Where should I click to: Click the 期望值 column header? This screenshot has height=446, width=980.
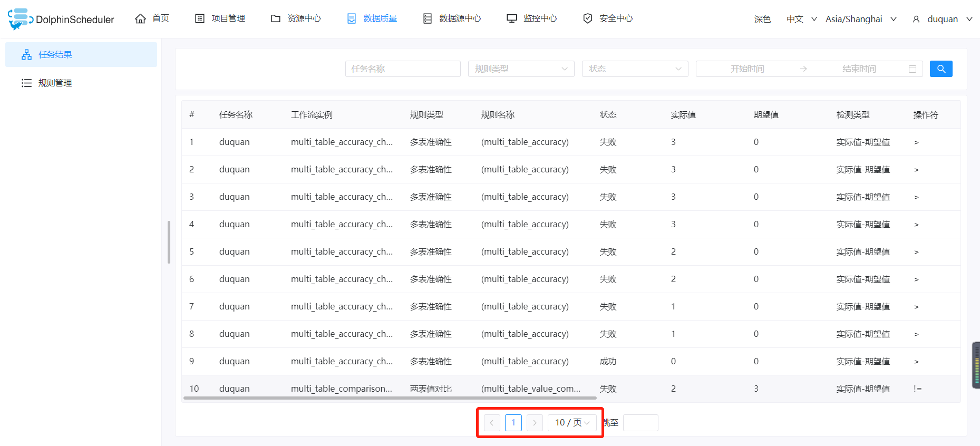pyautogui.click(x=766, y=115)
